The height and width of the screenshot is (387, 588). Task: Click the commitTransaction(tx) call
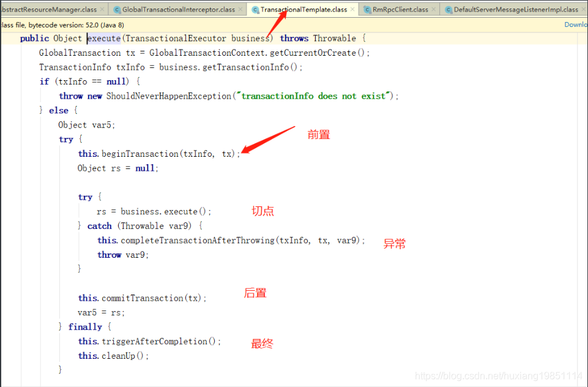point(152,298)
